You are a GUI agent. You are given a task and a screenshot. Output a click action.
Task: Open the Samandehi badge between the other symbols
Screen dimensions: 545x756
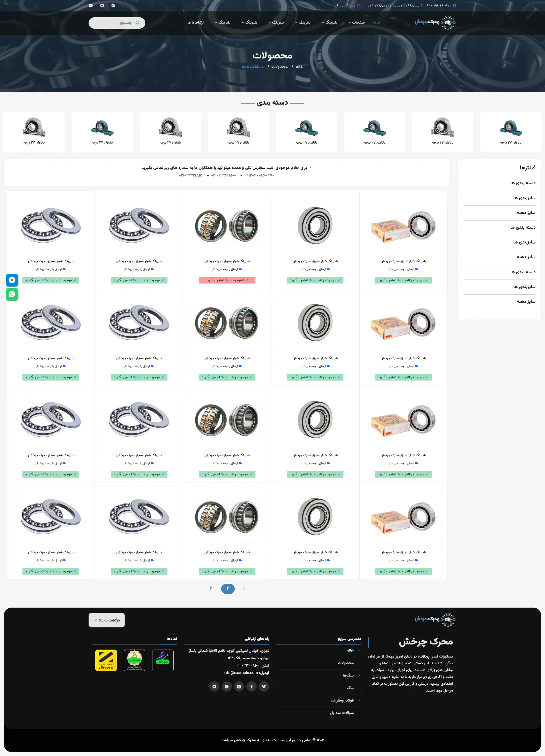[134, 660]
